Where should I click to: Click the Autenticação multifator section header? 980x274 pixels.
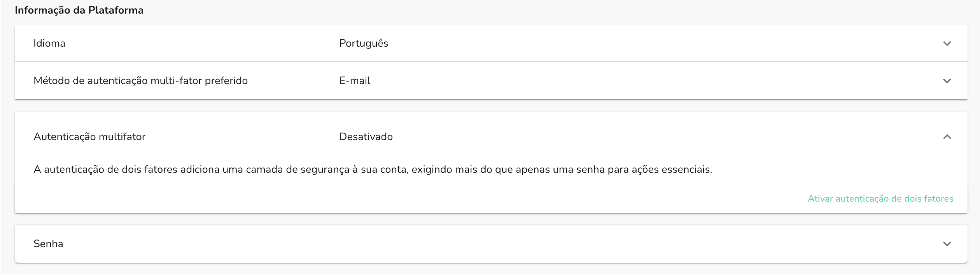(x=89, y=137)
